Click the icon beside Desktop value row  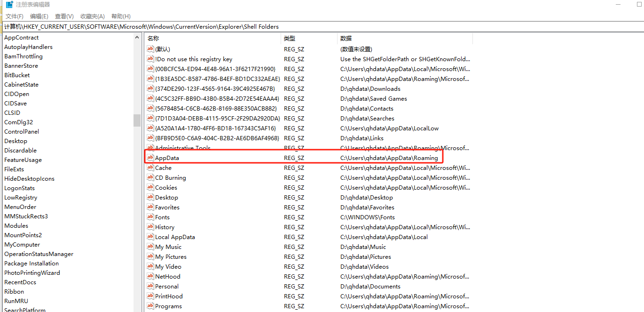pos(150,197)
